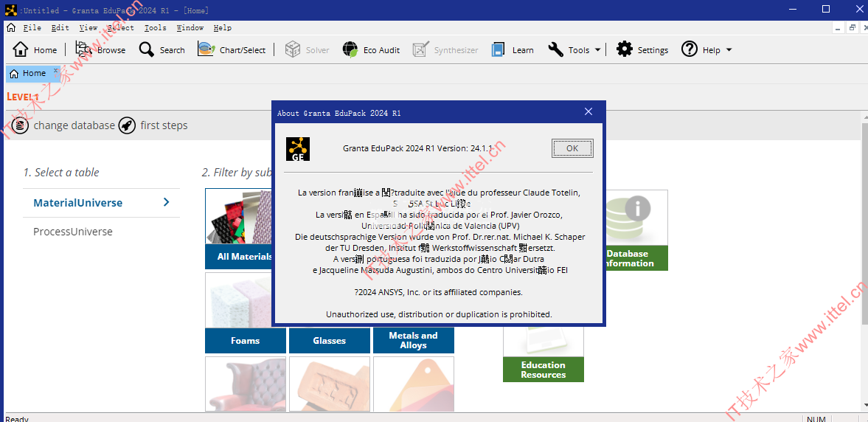Open the Edit menu

60,28
